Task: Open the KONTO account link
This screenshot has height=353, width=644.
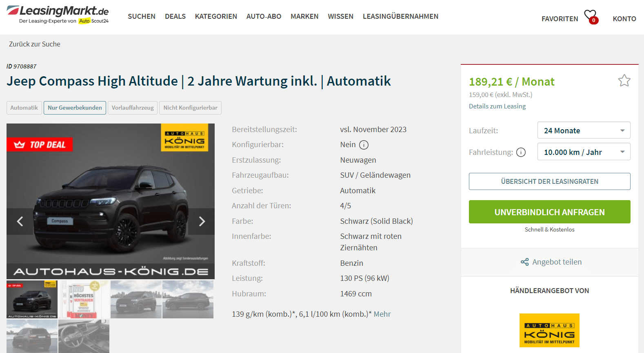Action: coord(624,19)
